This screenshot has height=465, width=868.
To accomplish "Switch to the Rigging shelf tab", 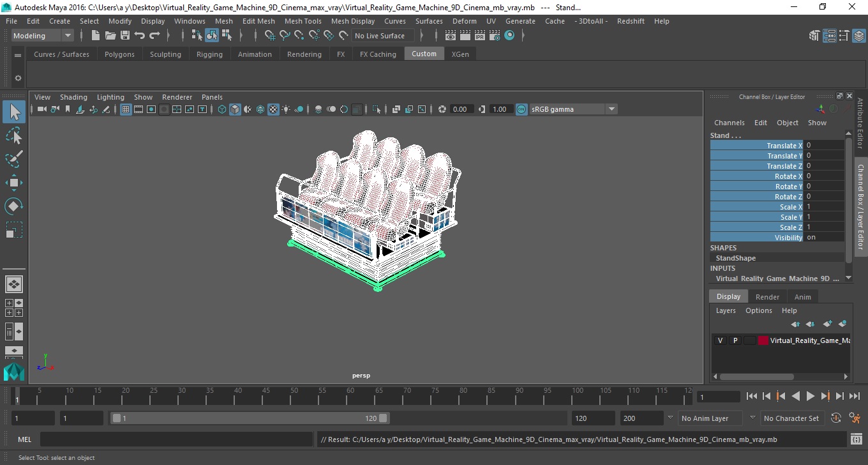I will point(209,54).
